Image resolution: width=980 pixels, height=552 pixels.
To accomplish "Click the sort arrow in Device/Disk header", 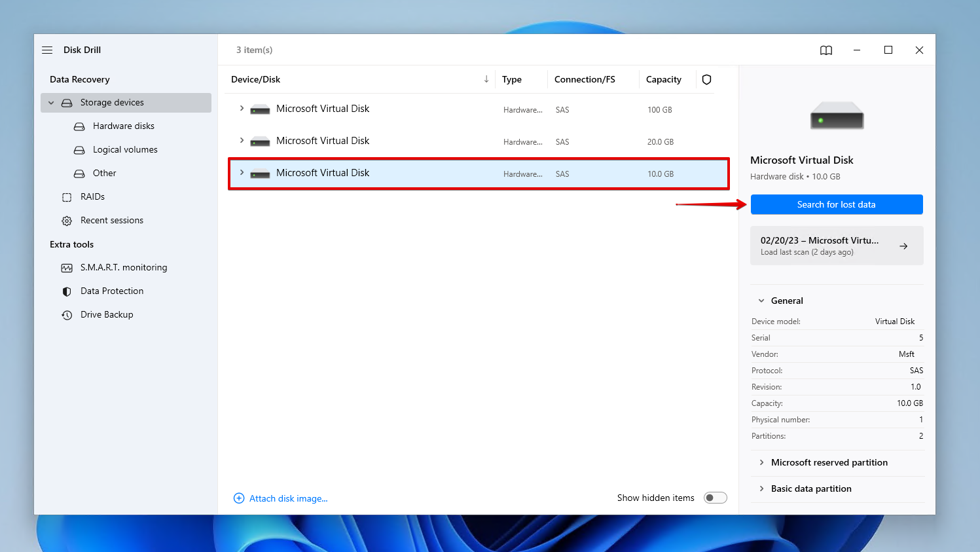I will click(x=486, y=79).
